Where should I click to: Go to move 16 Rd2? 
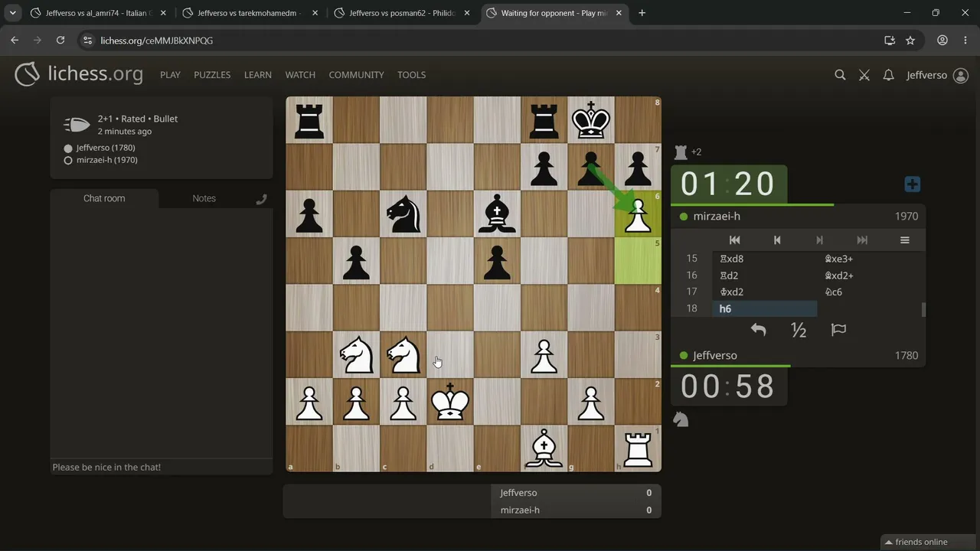[764, 275]
